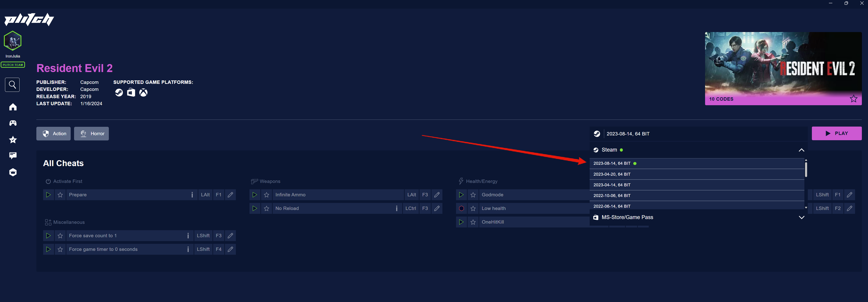The height and width of the screenshot is (302, 868).
Task: Open favorites star in sidebar
Action: tap(13, 140)
